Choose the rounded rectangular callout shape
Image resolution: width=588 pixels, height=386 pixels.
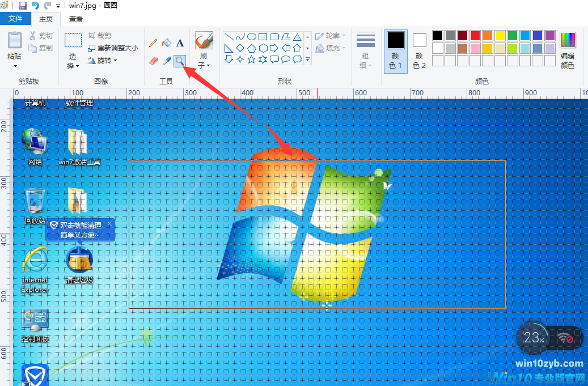coord(274,59)
